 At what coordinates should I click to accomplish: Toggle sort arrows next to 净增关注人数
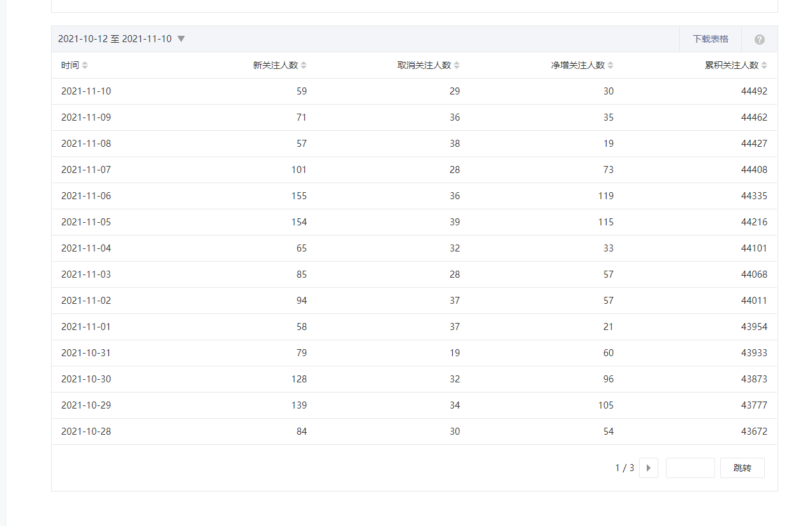click(610, 65)
